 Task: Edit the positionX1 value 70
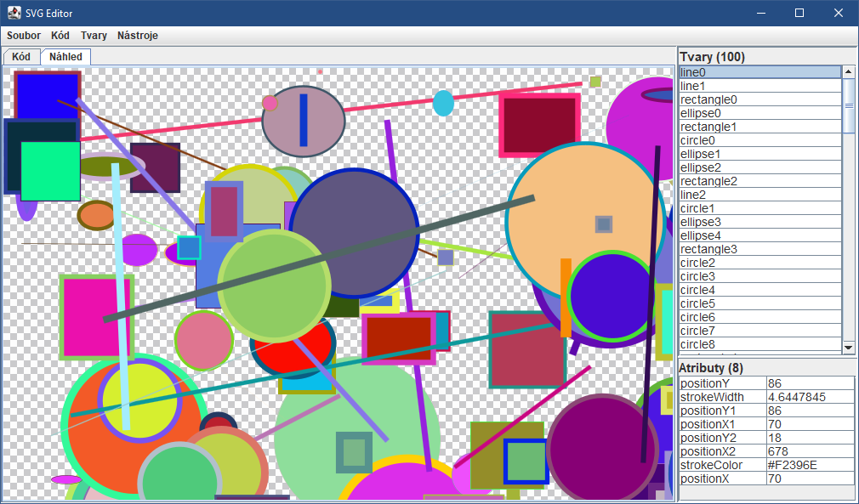[811, 425]
